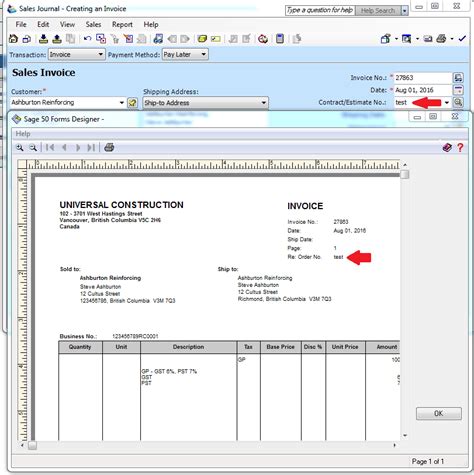
Task: Open the View menu
Action: coord(67,24)
